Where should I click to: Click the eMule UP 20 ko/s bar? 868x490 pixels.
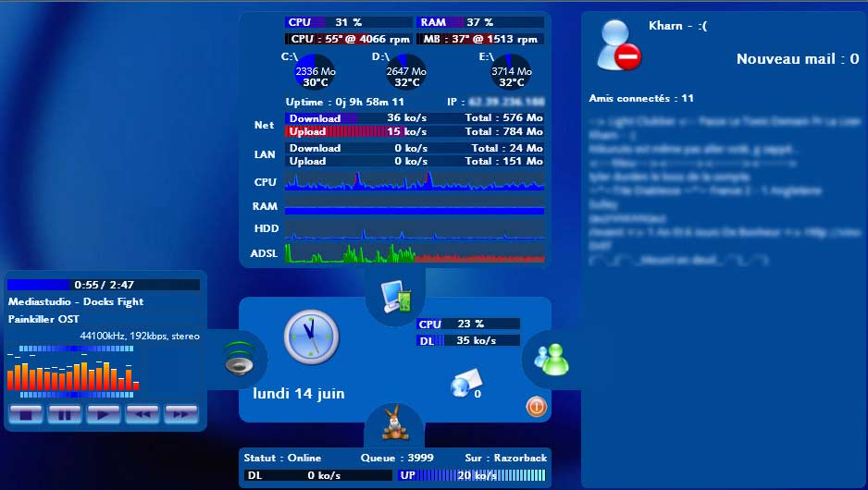472,475
